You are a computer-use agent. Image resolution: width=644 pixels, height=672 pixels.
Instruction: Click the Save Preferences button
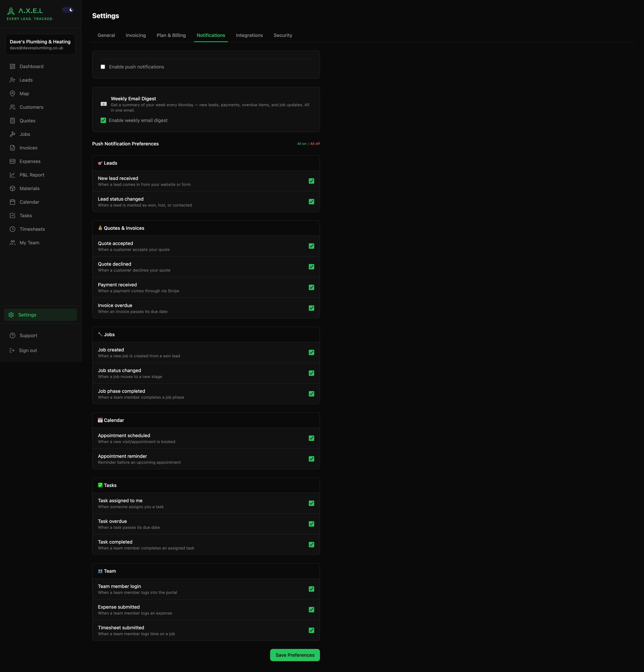click(x=294, y=655)
